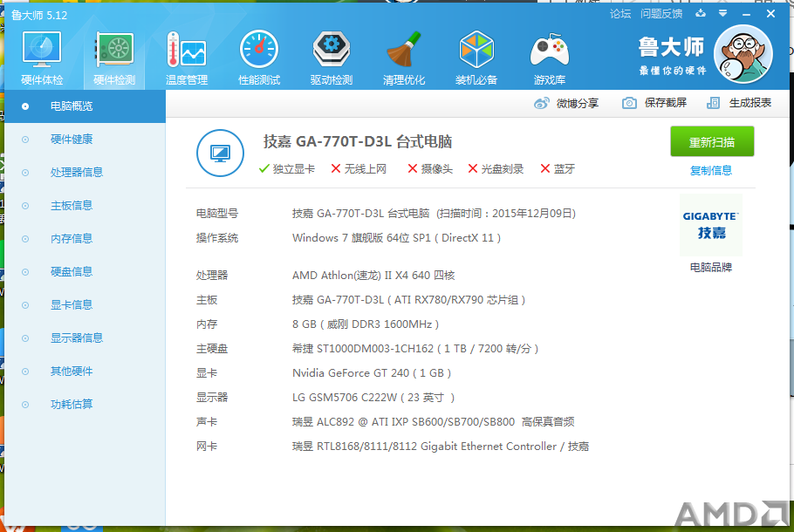Click the GIGABYTE 技嘉 brand logo
This screenshot has width=794, height=532.
coord(711,225)
